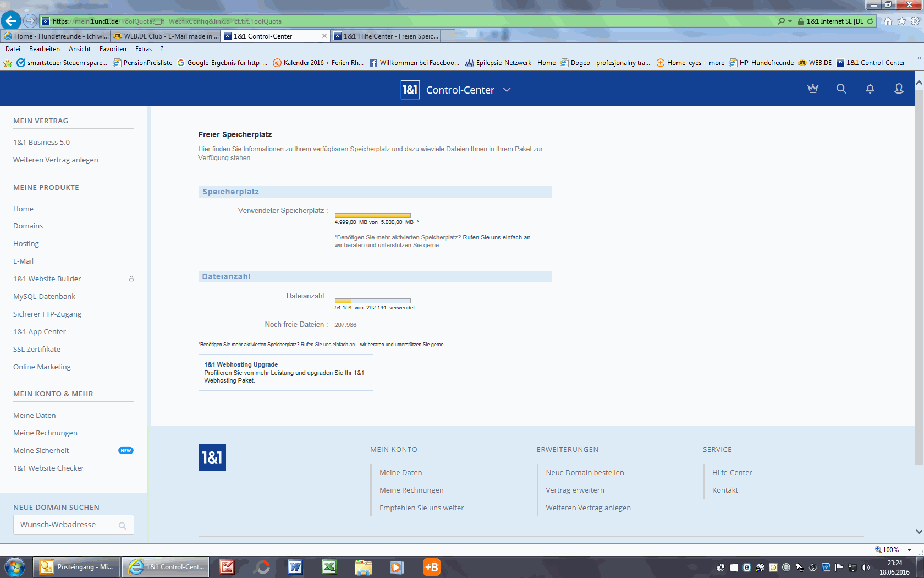The image size is (924, 578).
Task: Expand the Control-Center dropdown chevron
Action: click(x=507, y=90)
